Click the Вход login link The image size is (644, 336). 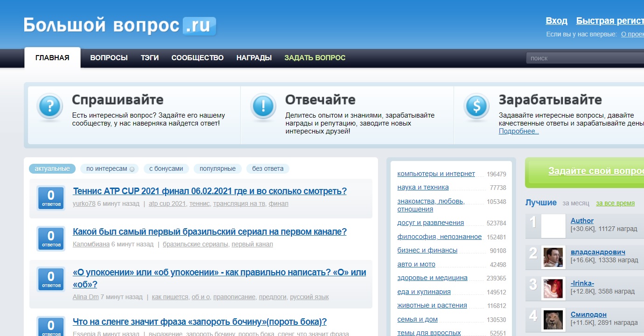pos(557,21)
